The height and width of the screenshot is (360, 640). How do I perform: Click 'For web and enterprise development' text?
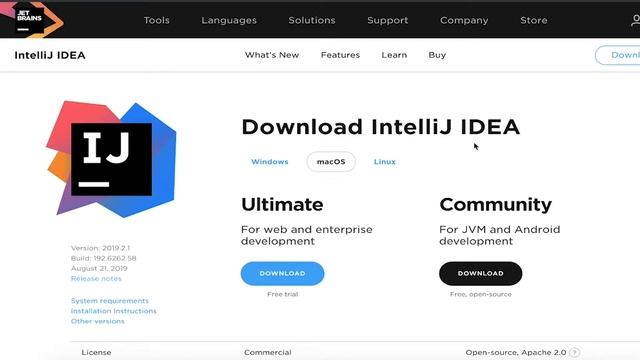pos(307,235)
